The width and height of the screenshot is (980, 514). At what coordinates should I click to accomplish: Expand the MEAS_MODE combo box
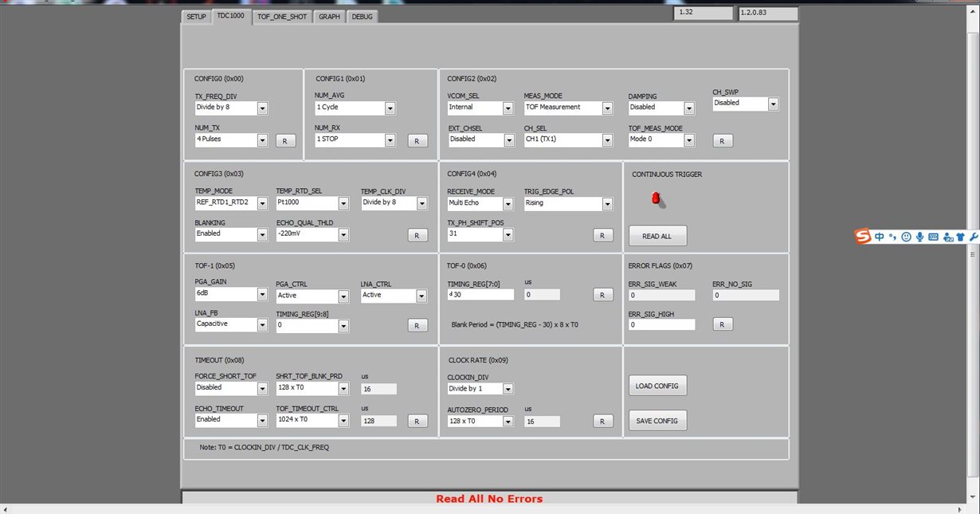568,108
